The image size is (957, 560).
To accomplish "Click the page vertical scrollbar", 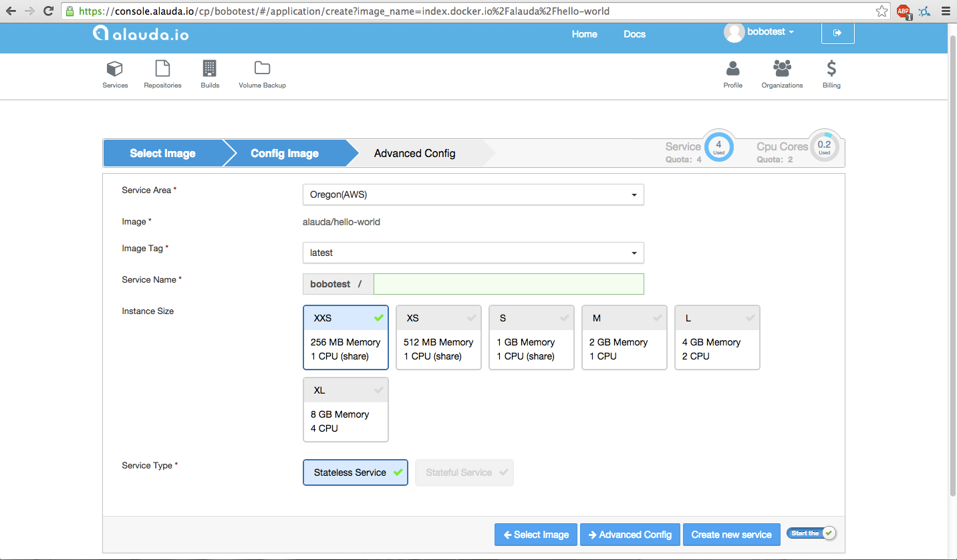I will coord(952,265).
